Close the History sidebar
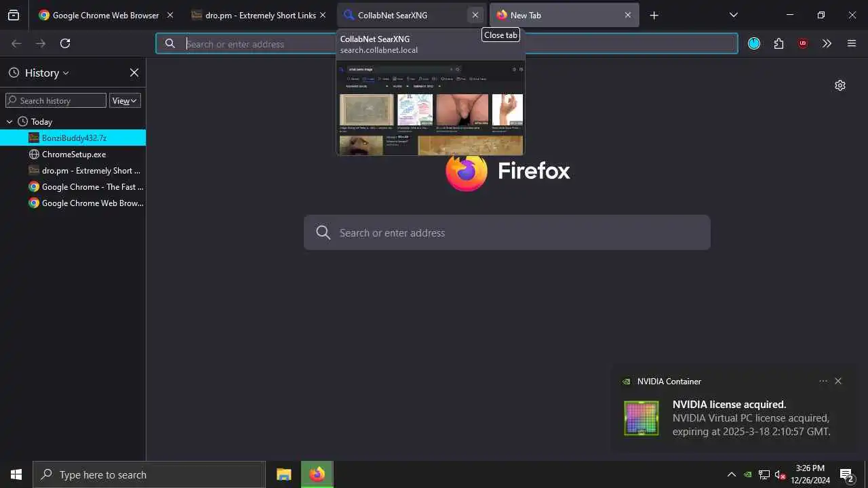 [x=134, y=73]
